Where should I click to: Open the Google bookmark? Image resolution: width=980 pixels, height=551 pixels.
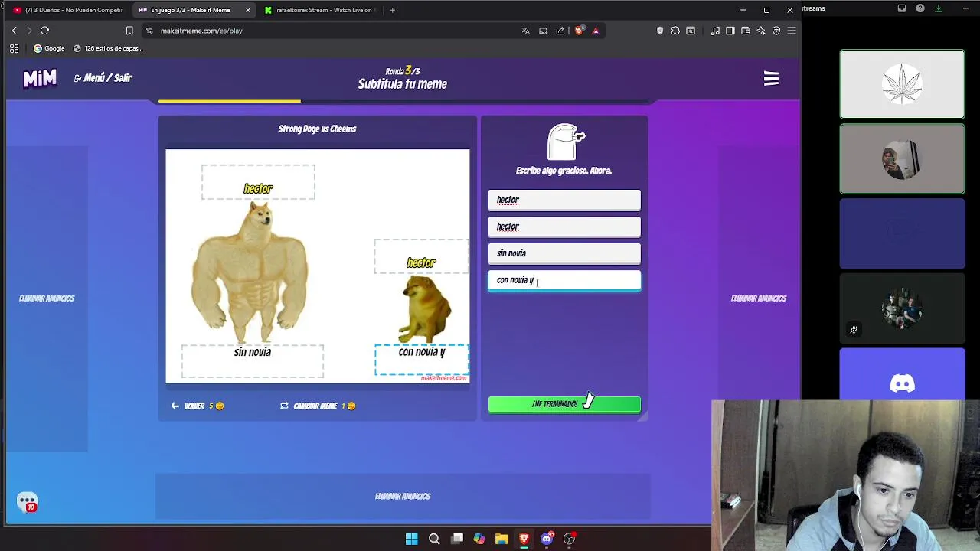[x=49, y=48]
